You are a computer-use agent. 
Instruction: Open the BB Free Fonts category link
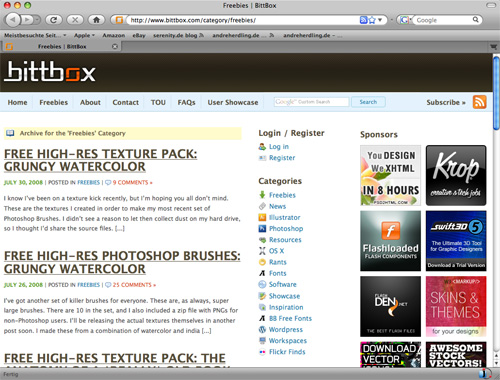pos(290,318)
